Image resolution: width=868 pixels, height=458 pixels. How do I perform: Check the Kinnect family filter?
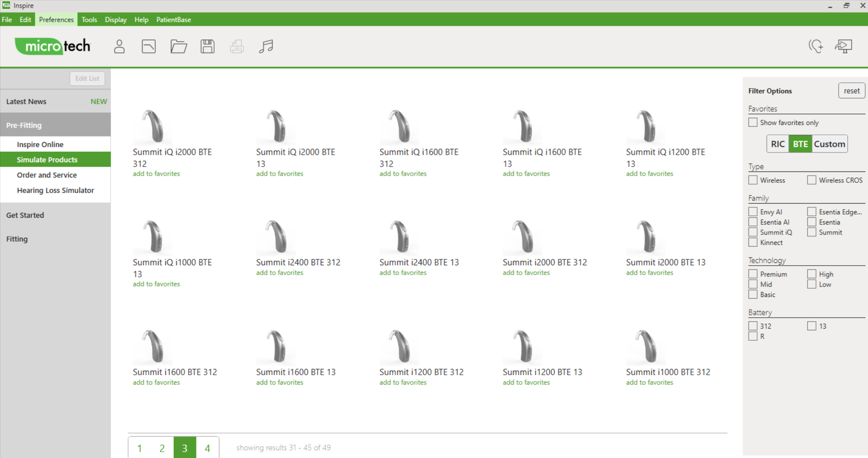pos(753,243)
